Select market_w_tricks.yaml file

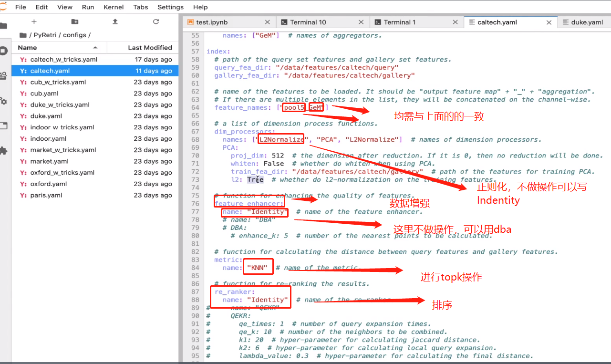[x=95, y=150]
